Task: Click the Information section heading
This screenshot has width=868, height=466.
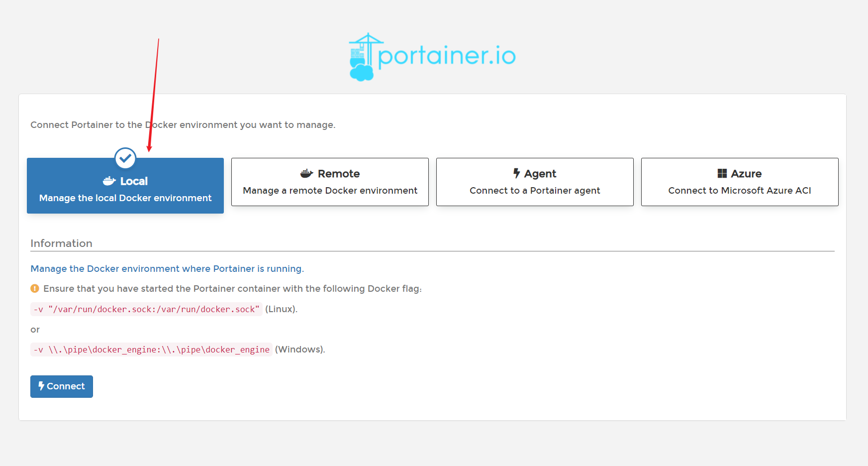Action: (61, 243)
